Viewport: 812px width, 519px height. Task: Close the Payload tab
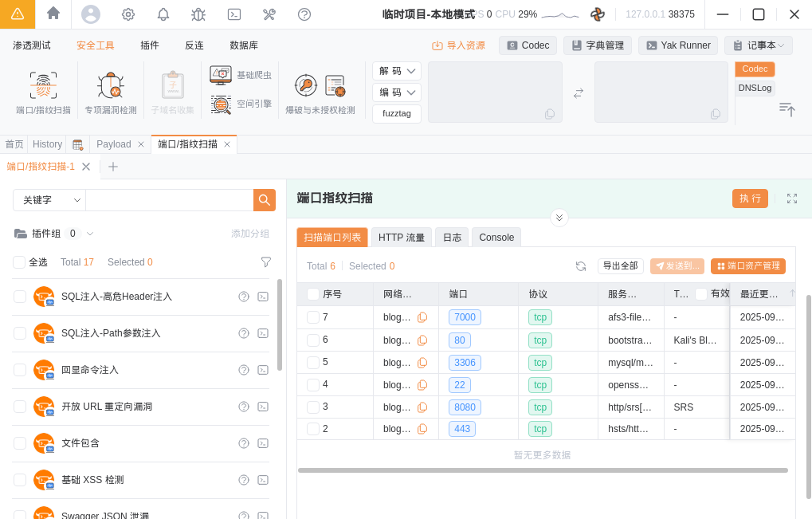click(x=141, y=144)
